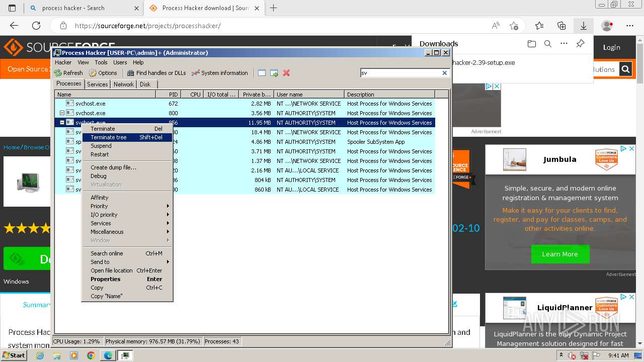Image resolution: width=644 pixels, height=362 pixels.
Task: Search downloads with the magnifier icon
Action: 548,44
